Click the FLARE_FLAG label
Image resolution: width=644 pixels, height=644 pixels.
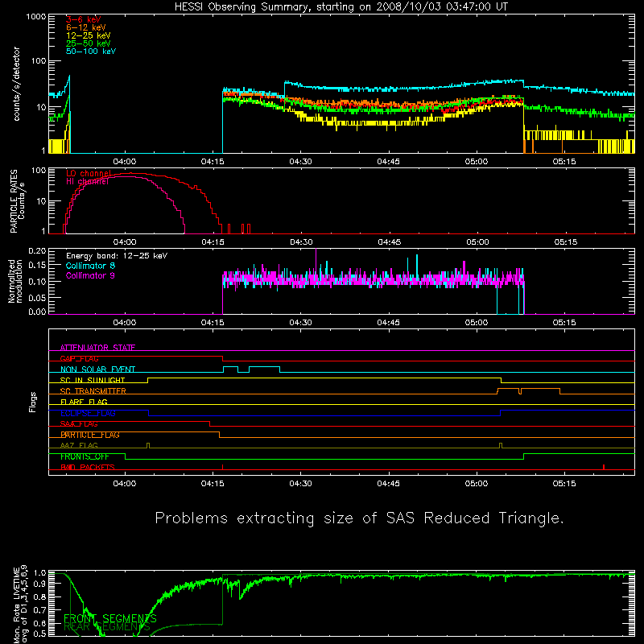pos(84,402)
